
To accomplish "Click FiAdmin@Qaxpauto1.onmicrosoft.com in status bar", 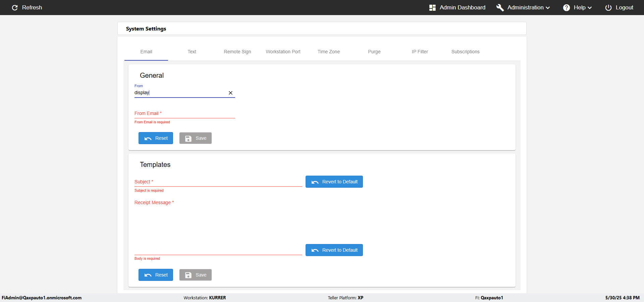I will (42, 298).
